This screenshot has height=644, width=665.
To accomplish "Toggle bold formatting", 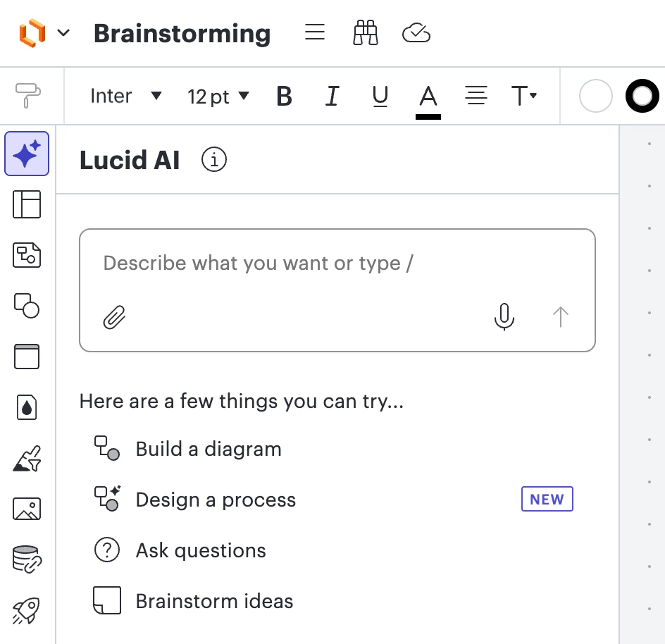I will [284, 97].
